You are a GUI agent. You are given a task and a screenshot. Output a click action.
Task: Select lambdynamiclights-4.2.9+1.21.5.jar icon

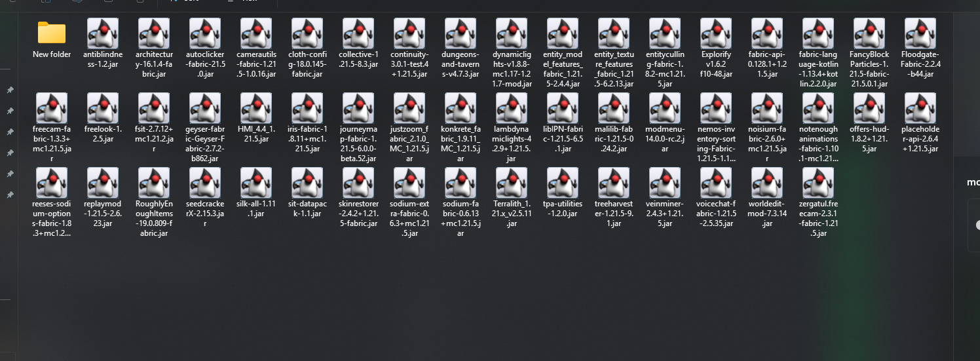(512, 108)
